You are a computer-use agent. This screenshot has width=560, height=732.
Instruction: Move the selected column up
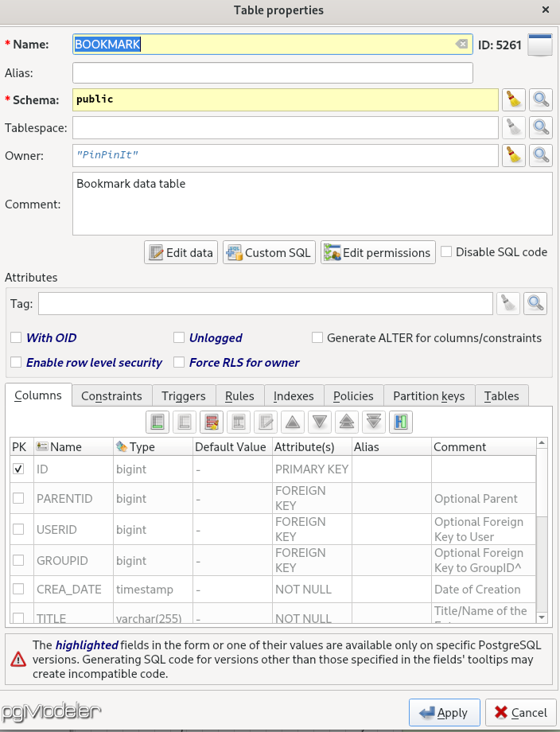pyautogui.click(x=293, y=422)
